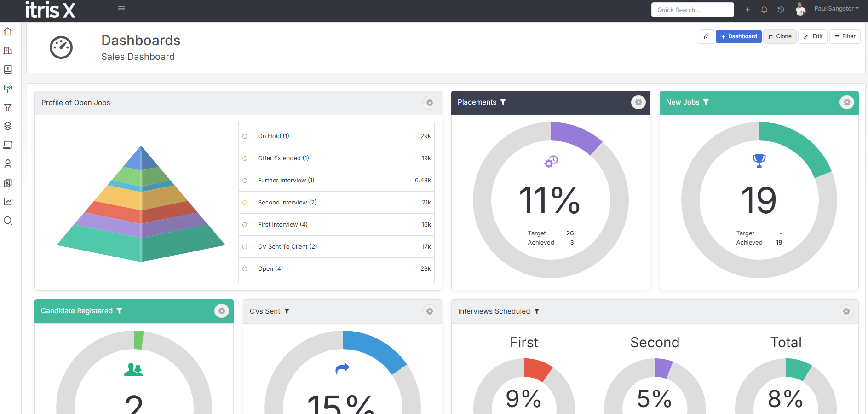Click the filter funnel next to Candidate Registered
This screenshot has height=414, width=868.
tap(119, 311)
